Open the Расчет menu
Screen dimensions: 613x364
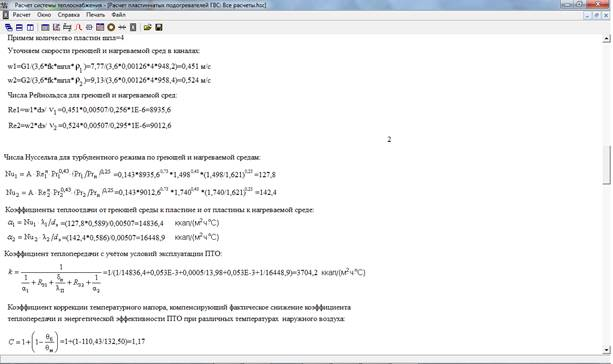coord(22,15)
